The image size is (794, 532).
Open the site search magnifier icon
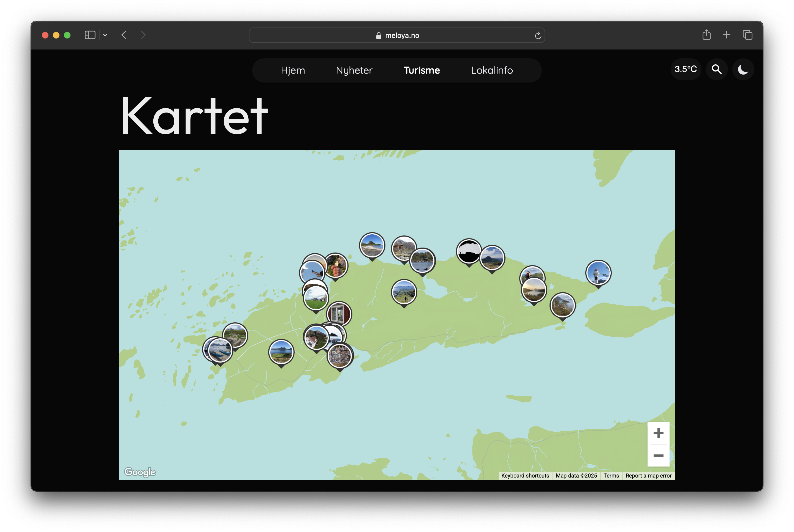[716, 70]
